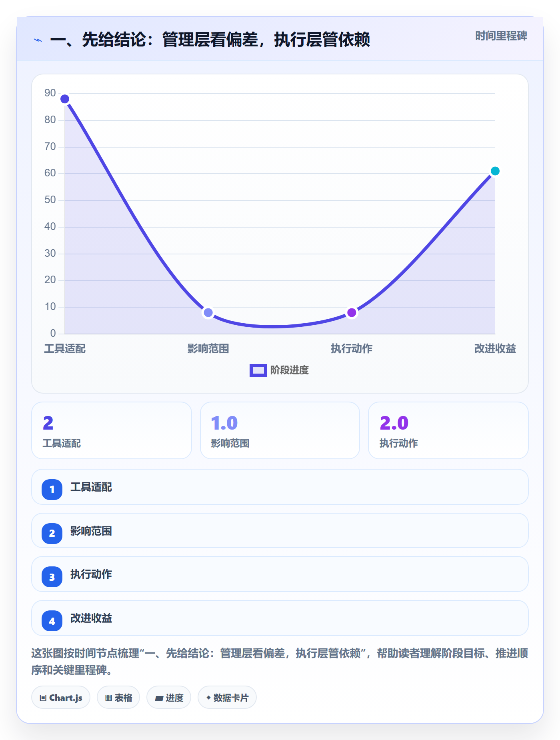Select the 影响范围 data point on the chart line
The height and width of the screenshot is (740, 560).
pyautogui.click(x=208, y=312)
